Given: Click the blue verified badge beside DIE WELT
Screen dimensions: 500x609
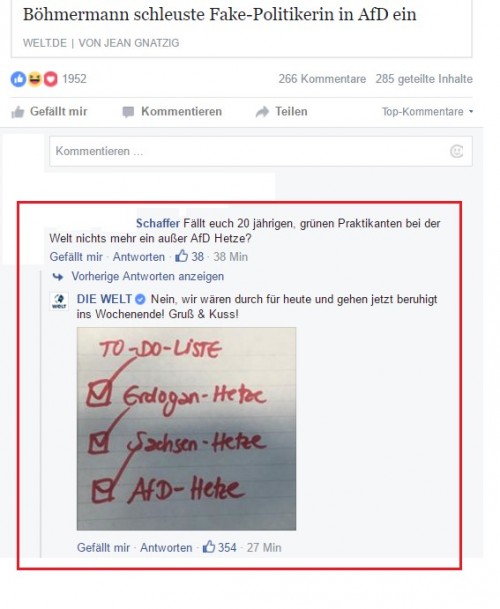Looking at the screenshot, I should click(x=141, y=299).
